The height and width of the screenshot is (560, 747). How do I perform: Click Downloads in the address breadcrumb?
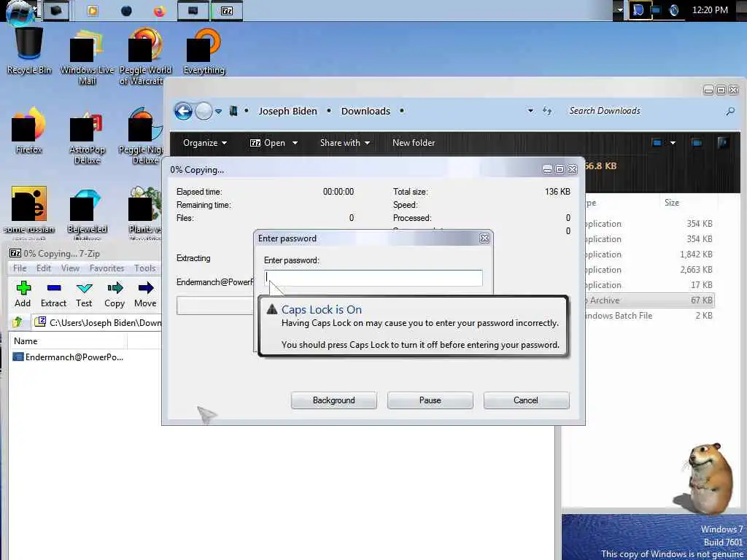click(365, 111)
